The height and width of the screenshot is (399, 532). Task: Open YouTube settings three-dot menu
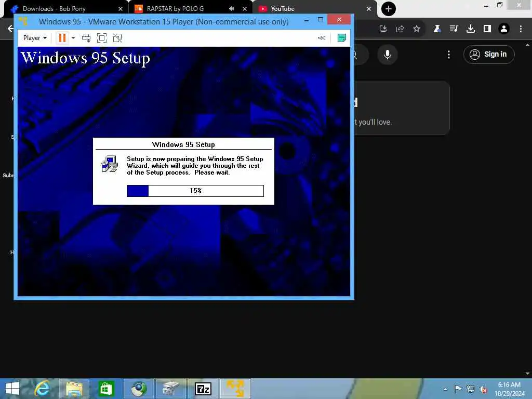click(x=449, y=55)
